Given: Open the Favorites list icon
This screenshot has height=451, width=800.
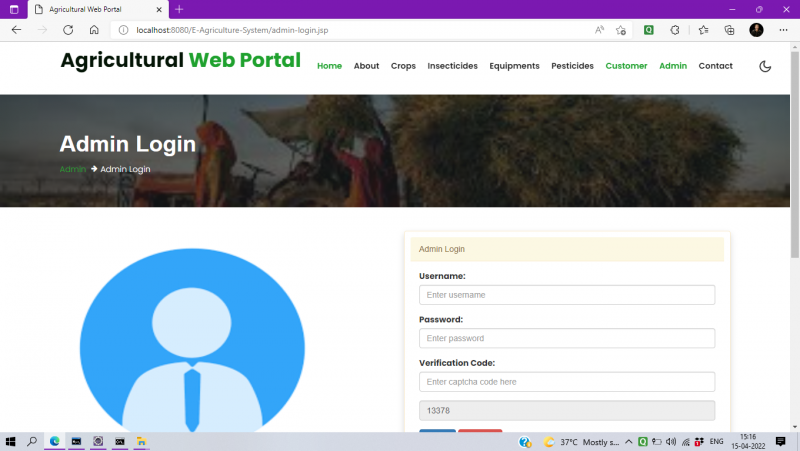Looking at the screenshot, I should coord(704,30).
